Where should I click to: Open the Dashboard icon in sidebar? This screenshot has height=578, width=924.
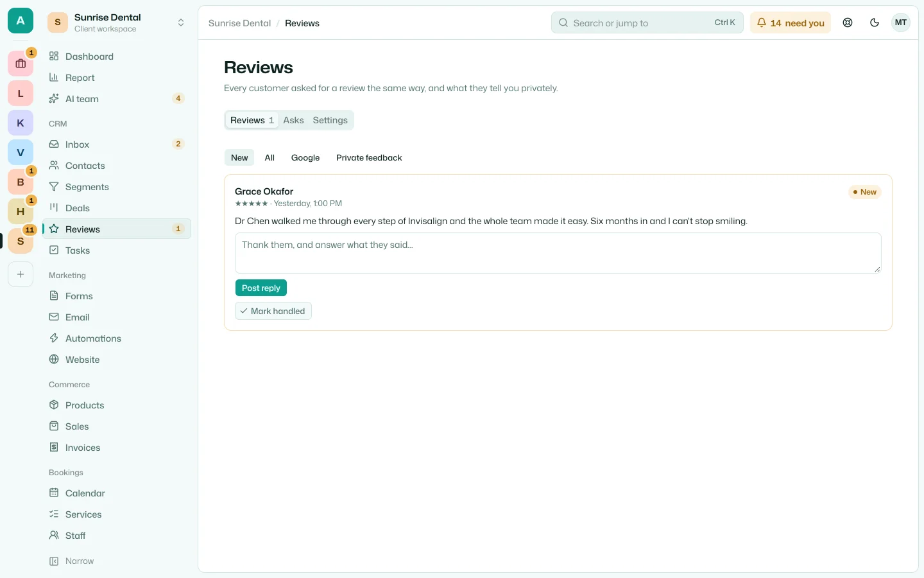coord(54,57)
